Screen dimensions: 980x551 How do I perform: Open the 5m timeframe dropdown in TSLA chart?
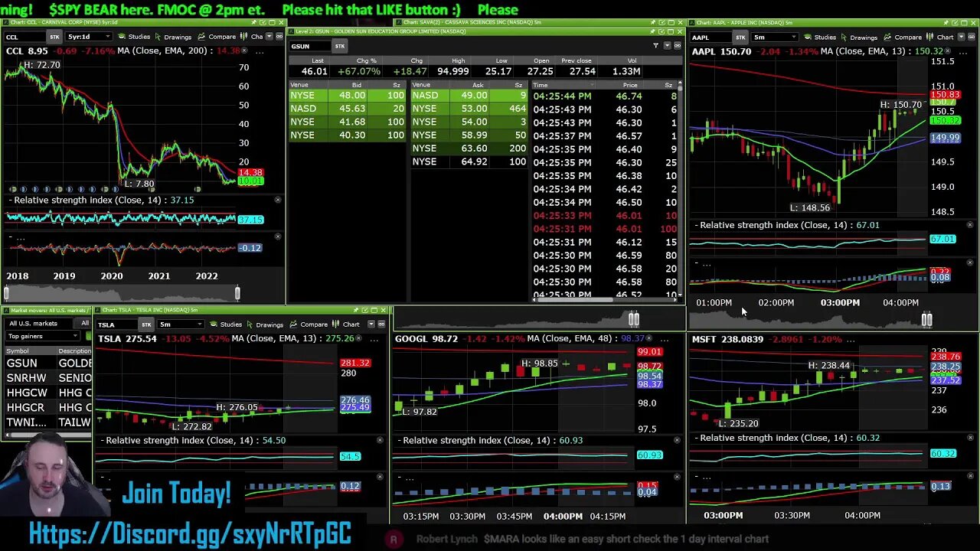[181, 324]
